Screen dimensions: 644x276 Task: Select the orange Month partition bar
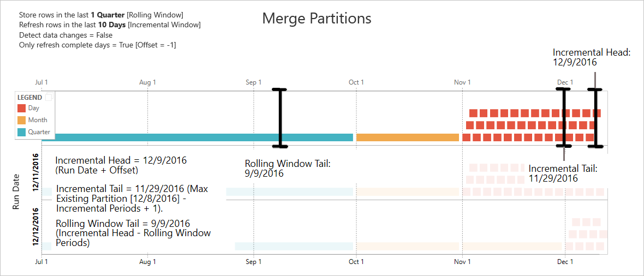pos(407,137)
